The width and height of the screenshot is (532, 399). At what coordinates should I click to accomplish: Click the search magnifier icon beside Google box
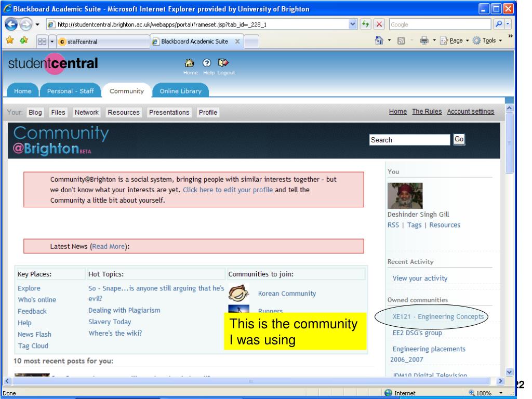coord(498,24)
